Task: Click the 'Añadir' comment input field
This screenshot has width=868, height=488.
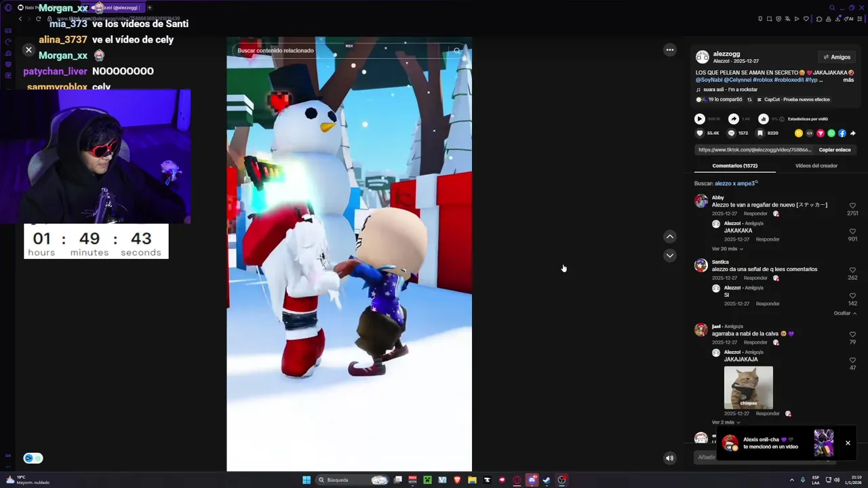Action: point(707,457)
